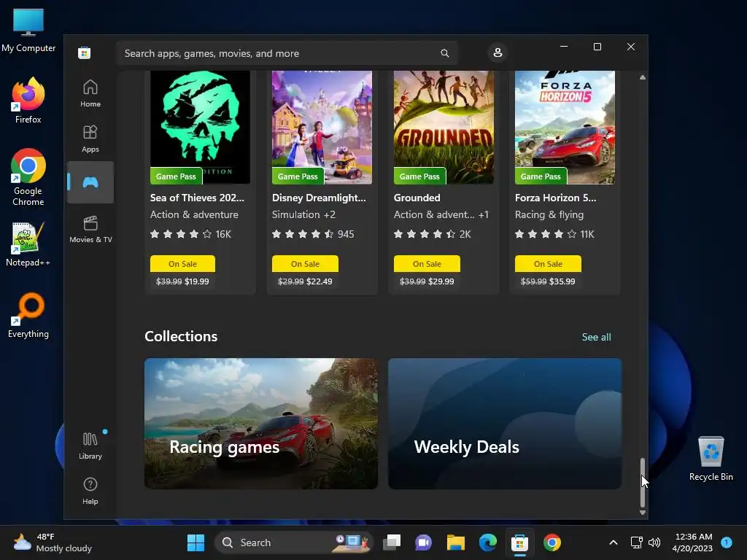Click Sea of Thieves star rating 16K
The height and width of the screenshot is (560, 747).
(x=190, y=234)
